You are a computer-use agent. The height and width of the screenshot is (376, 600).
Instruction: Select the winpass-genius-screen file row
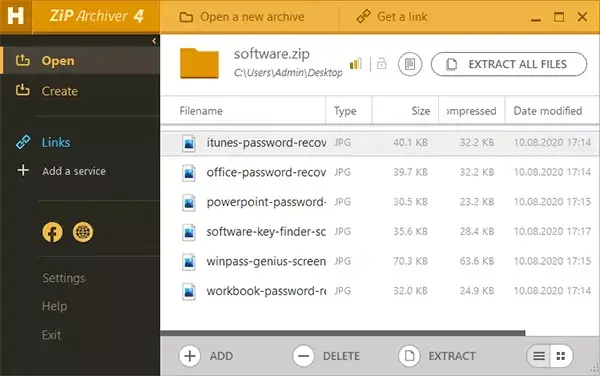[x=380, y=261]
